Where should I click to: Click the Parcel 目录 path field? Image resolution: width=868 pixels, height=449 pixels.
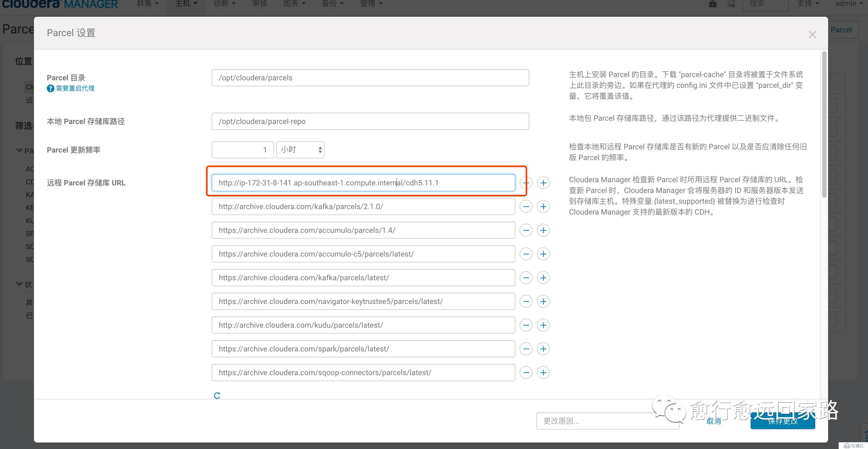tap(370, 78)
